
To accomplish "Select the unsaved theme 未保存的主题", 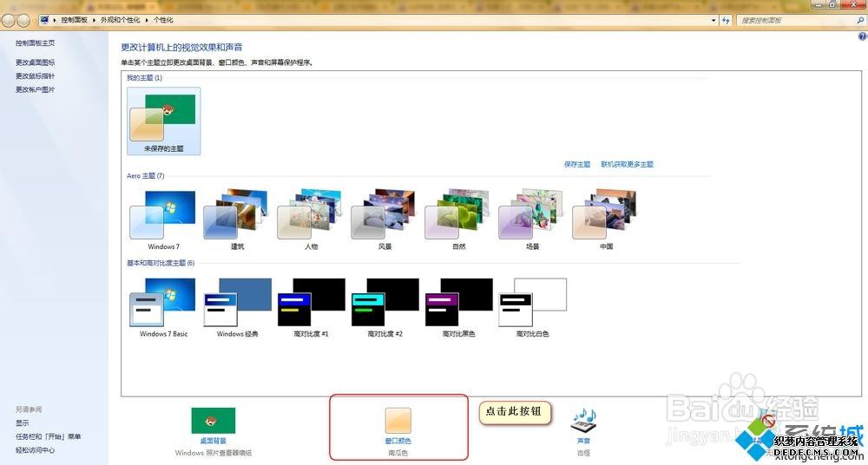I will (x=163, y=121).
